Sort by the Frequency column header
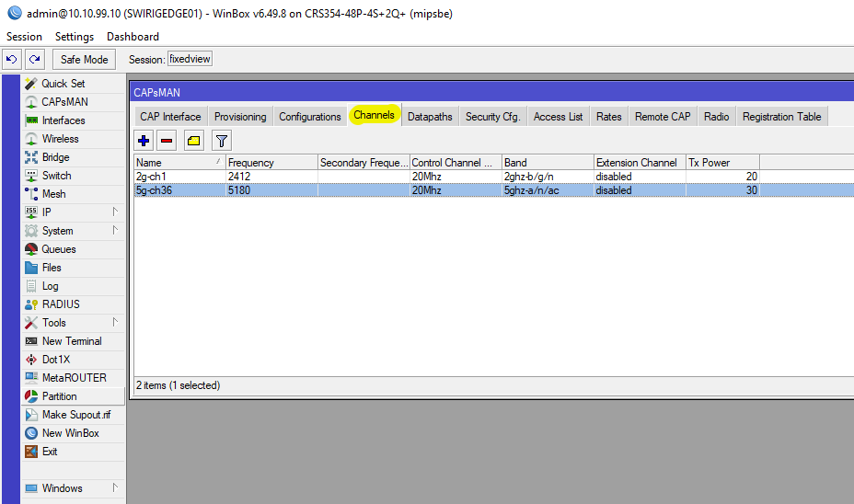The width and height of the screenshot is (854, 504). click(x=271, y=163)
